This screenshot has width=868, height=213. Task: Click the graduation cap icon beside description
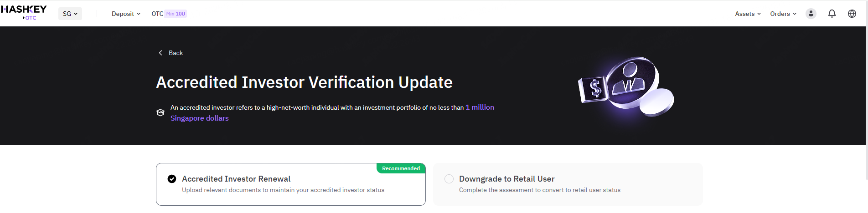click(160, 112)
